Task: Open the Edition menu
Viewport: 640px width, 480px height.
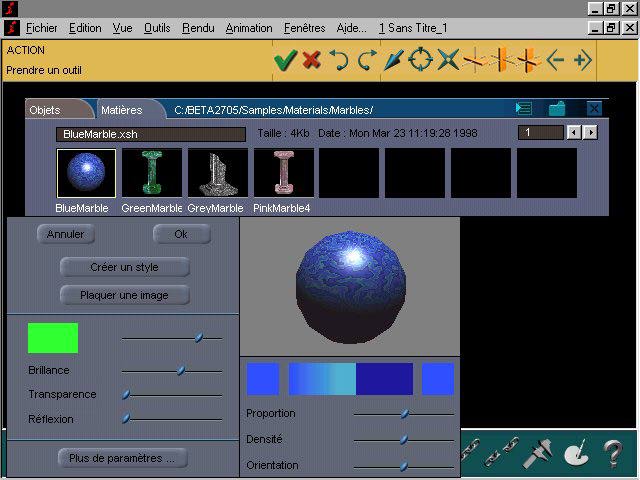Action: (x=85, y=28)
